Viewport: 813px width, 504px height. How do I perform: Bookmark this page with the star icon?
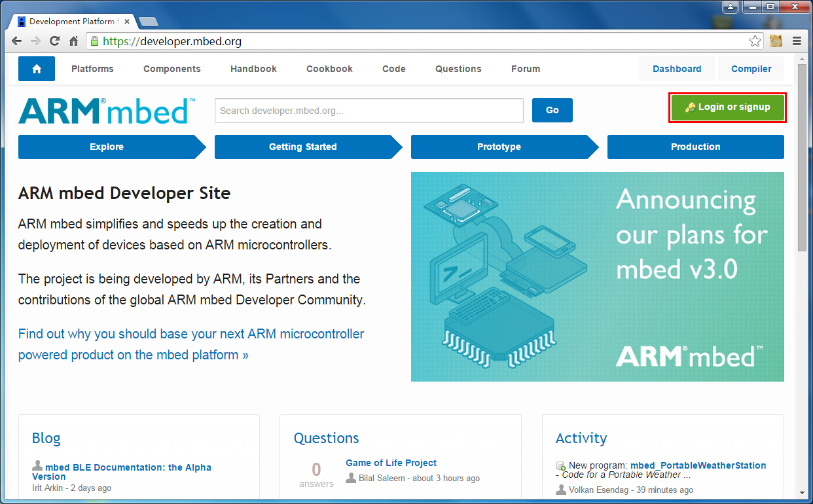[x=755, y=41]
